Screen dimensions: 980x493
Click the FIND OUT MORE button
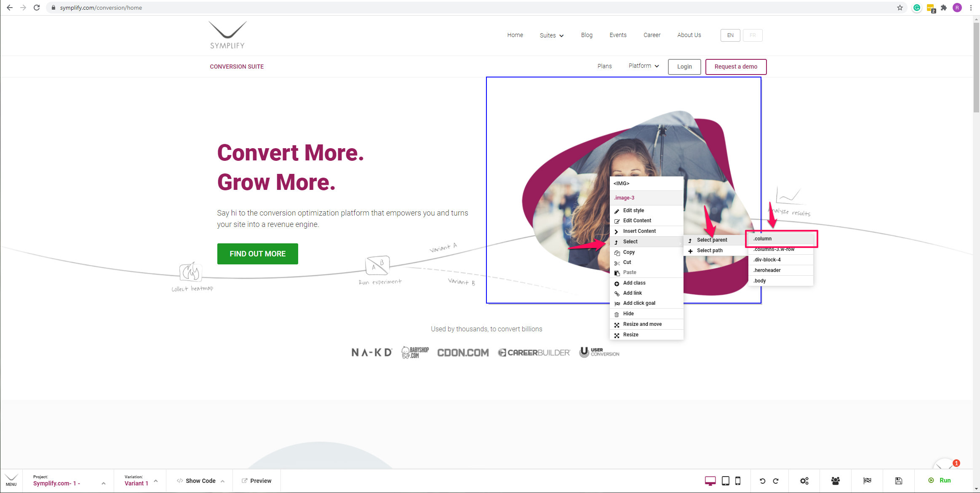[258, 254]
